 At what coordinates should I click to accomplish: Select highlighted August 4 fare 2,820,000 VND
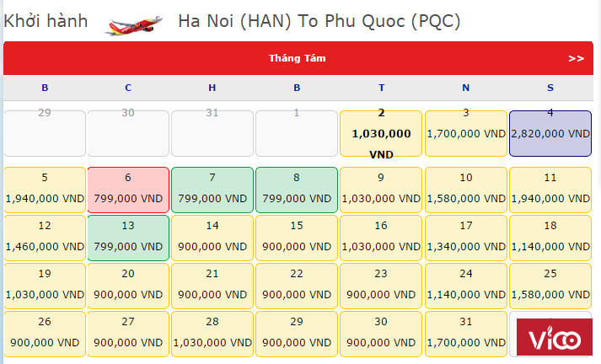click(550, 133)
